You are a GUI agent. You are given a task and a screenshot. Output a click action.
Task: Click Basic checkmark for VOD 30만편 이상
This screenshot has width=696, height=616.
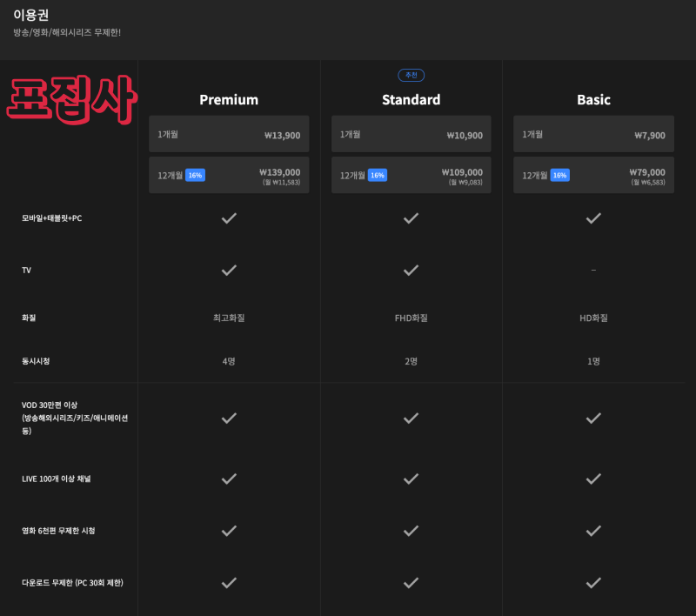coord(593,418)
